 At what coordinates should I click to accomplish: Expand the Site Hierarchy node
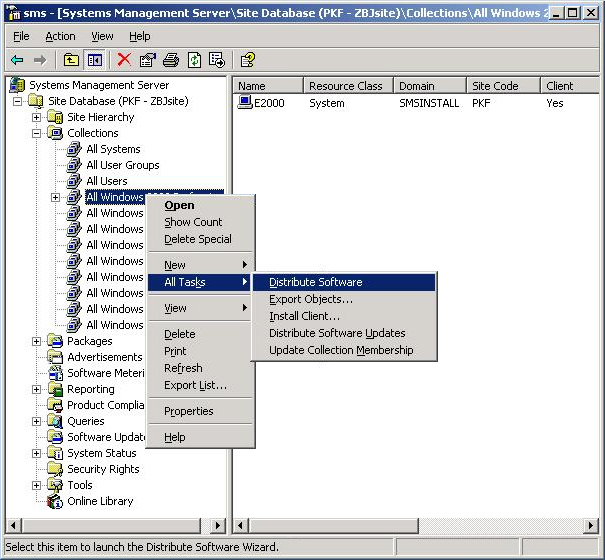36,117
